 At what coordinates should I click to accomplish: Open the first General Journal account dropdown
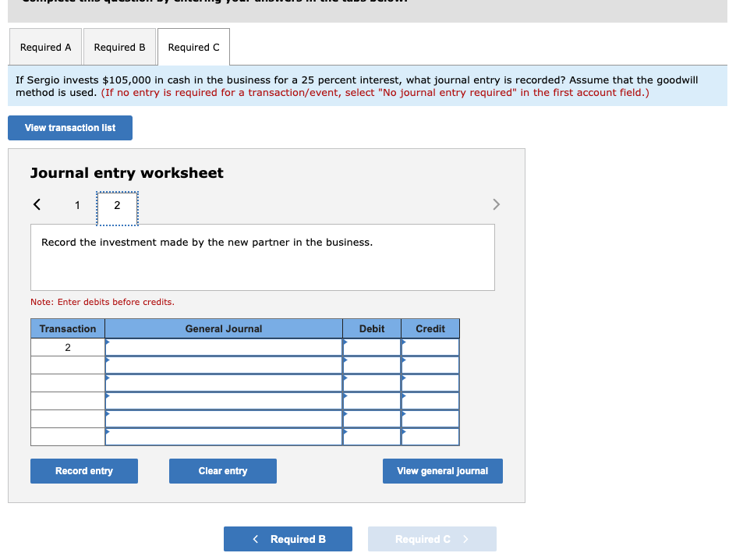pyautogui.click(x=223, y=346)
